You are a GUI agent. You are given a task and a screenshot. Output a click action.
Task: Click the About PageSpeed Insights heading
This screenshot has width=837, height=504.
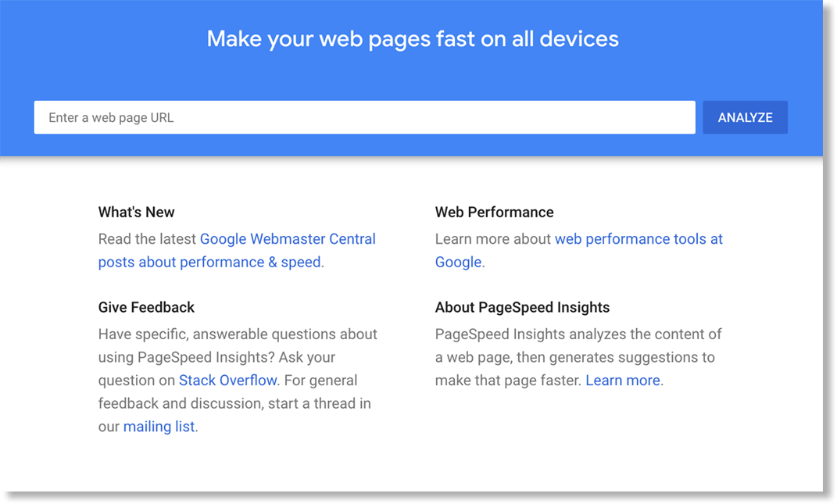coord(522,307)
